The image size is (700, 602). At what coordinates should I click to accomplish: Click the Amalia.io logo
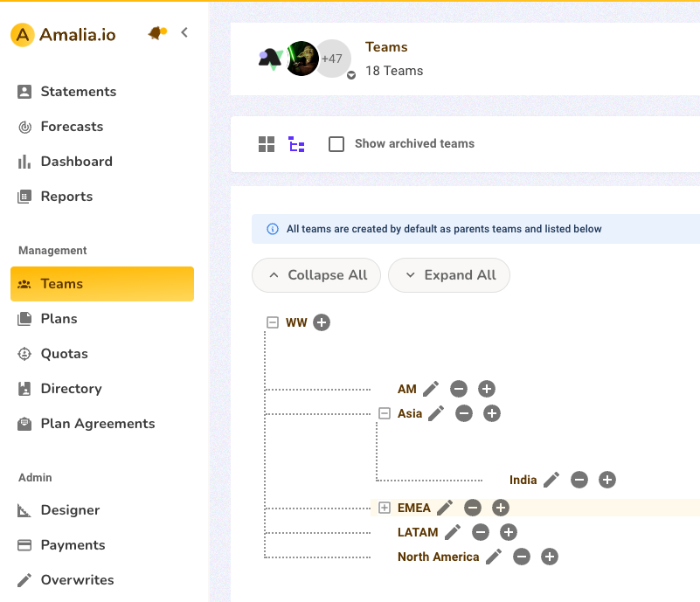(x=63, y=35)
